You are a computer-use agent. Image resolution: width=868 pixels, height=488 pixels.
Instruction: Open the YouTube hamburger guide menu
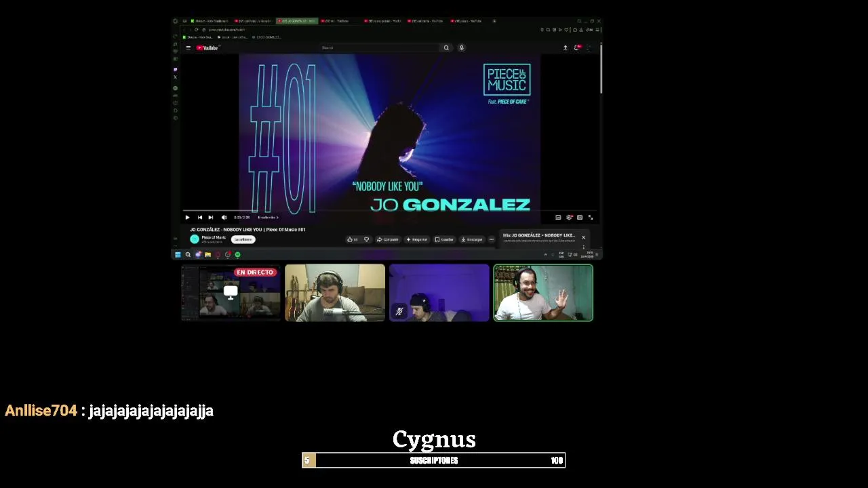pos(188,47)
